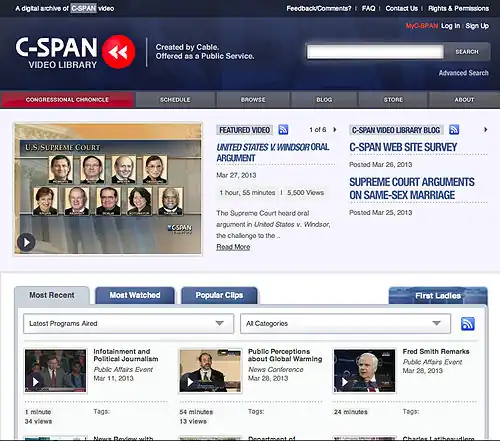Open the All Categories dropdown

(x=345, y=323)
